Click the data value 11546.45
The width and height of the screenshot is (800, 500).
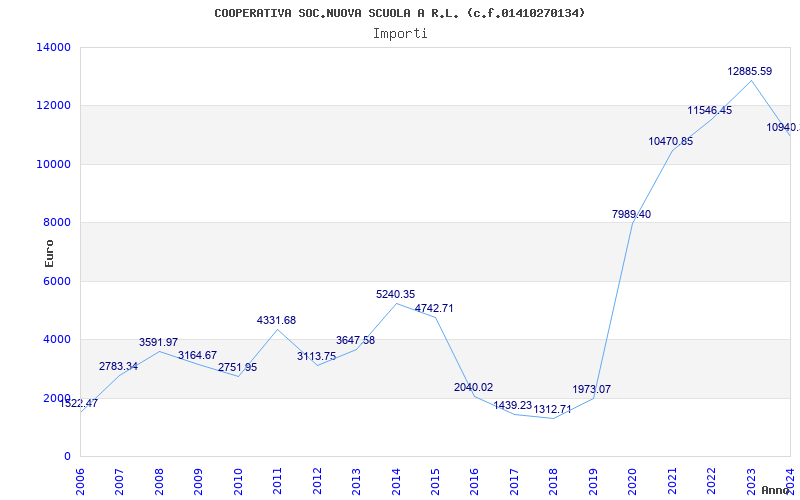(x=710, y=110)
